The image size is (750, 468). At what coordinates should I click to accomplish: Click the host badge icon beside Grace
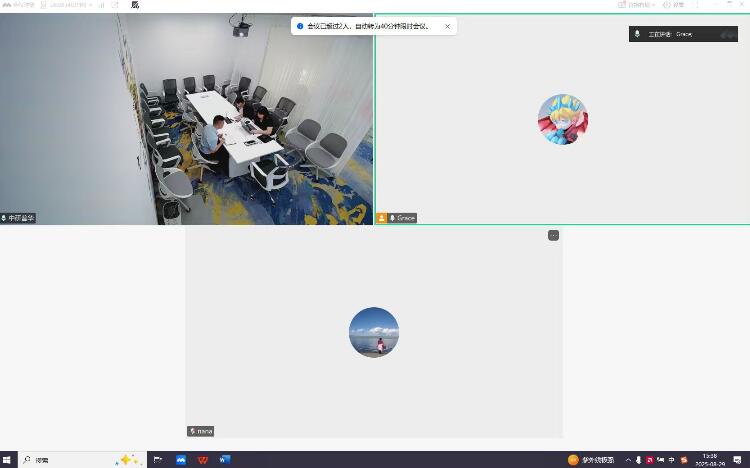382,218
